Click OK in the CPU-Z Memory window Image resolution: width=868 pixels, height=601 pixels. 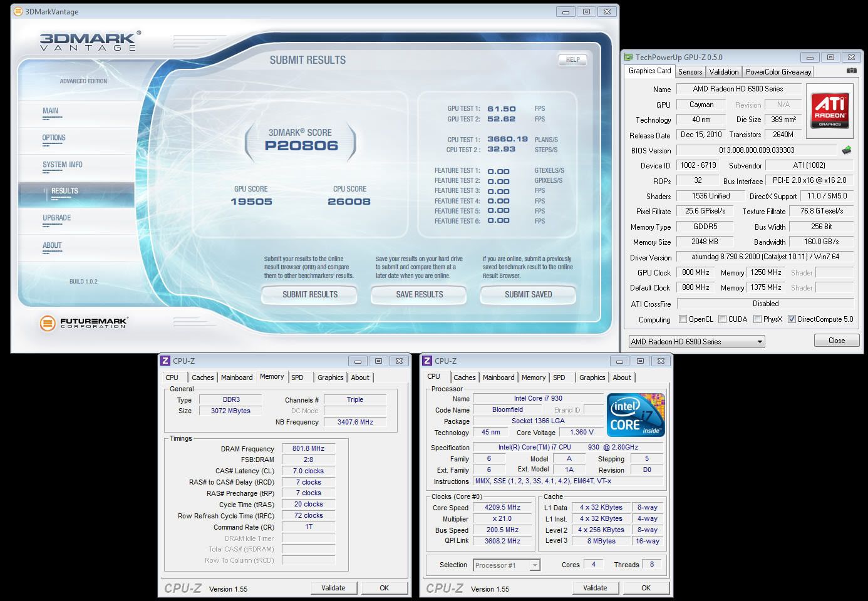(384, 588)
